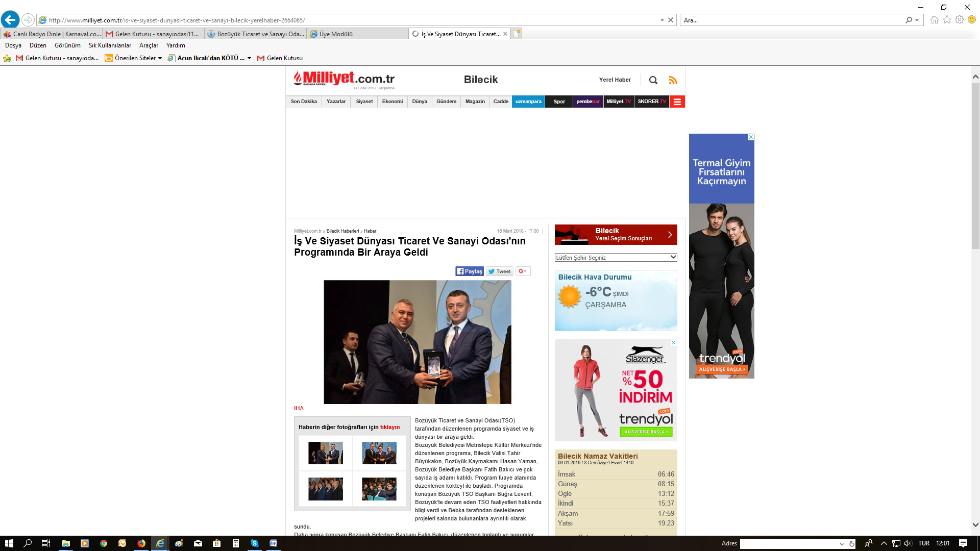Open Chrome from taskbar
Screen dimensions: 980x551
104,543
